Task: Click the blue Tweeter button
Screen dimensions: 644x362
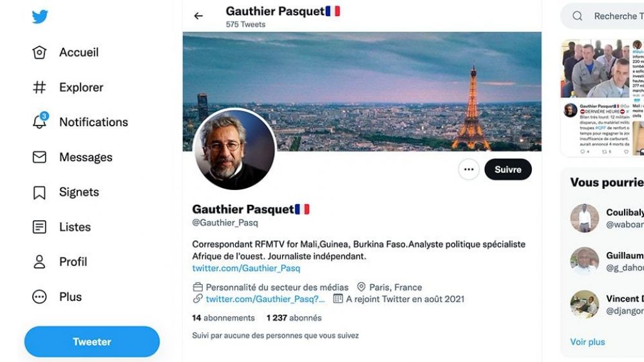Action: coord(92,341)
